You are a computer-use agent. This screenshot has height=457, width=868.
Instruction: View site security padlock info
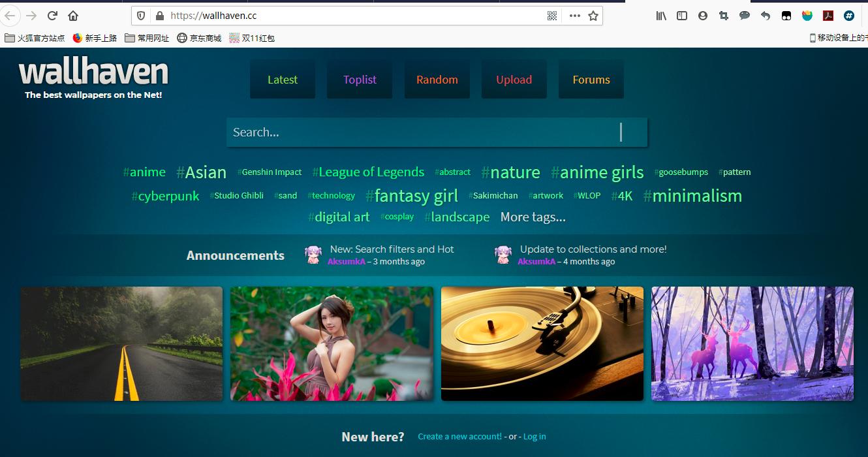pyautogui.click(x=159, y=16)
